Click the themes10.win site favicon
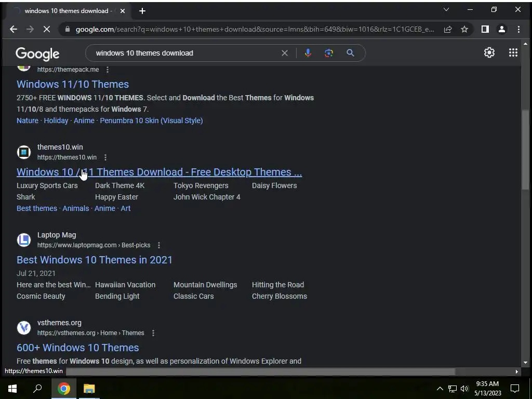 [24, 152]
